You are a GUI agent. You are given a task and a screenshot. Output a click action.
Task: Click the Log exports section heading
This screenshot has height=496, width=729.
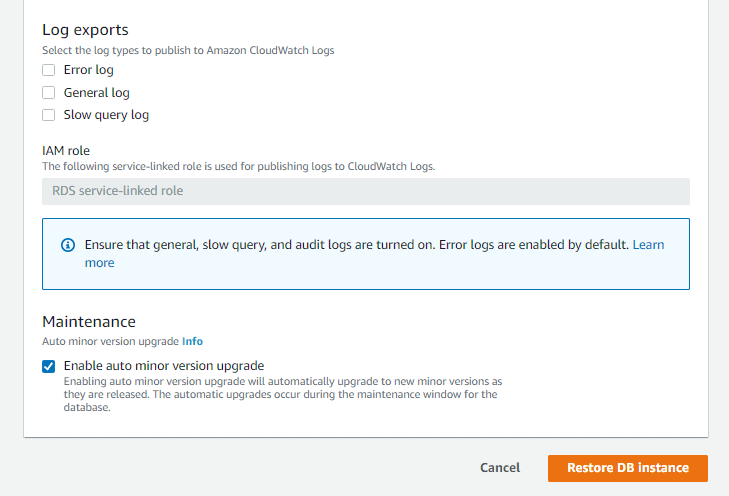tap(85, 30)
